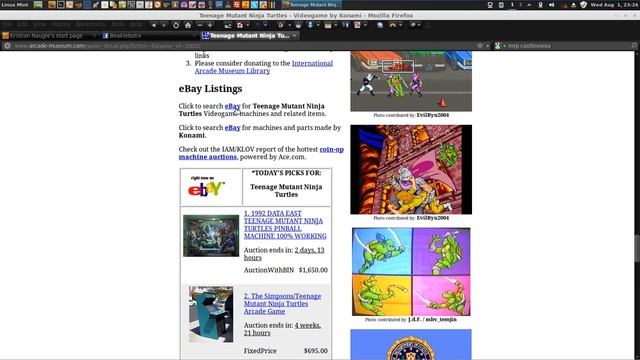
Task: Switch to Kristian Naugle's start page tab
Action: (49, 36)
